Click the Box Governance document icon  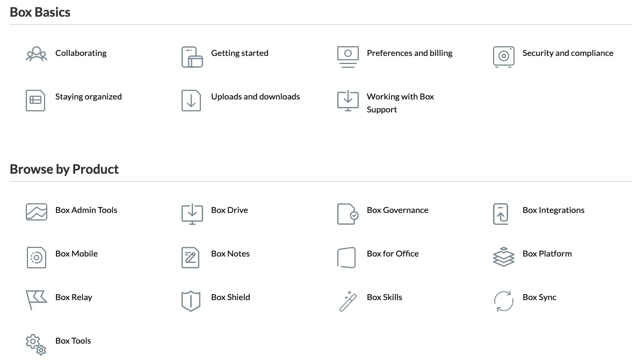click(348, 213)
